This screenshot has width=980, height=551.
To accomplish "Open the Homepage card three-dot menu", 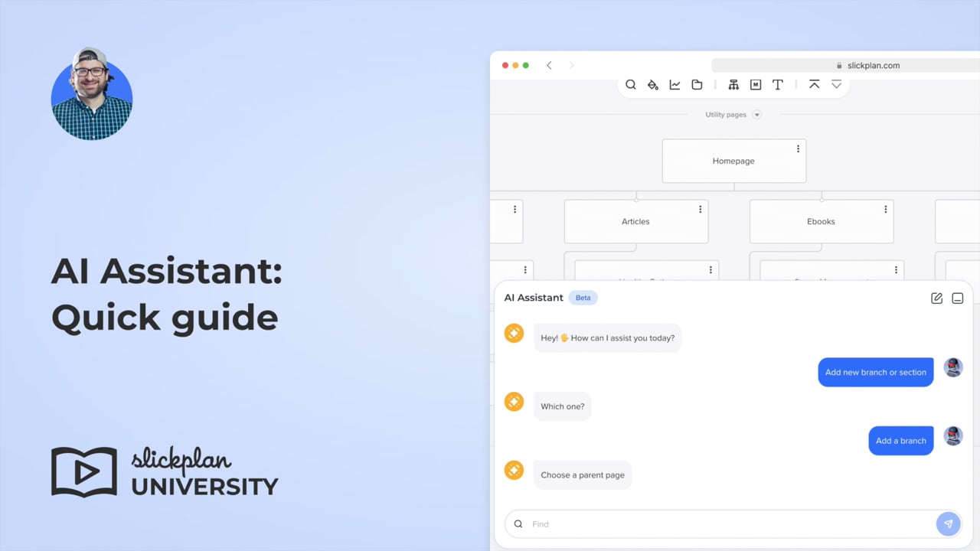I will click(x=798, y=149).
